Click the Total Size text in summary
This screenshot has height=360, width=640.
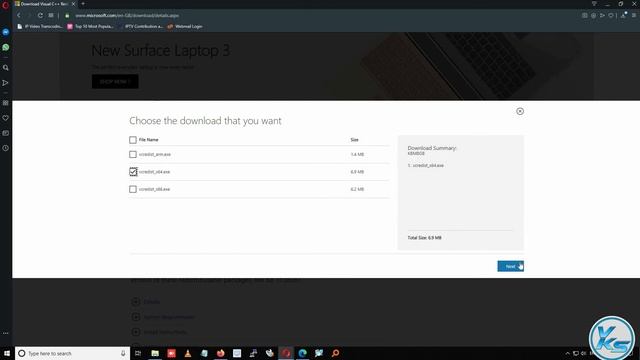[424, 238]
